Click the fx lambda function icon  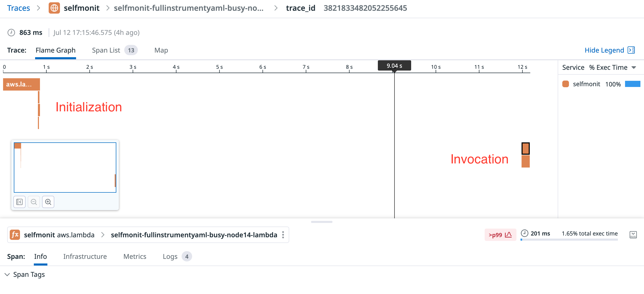coord(15,234)
